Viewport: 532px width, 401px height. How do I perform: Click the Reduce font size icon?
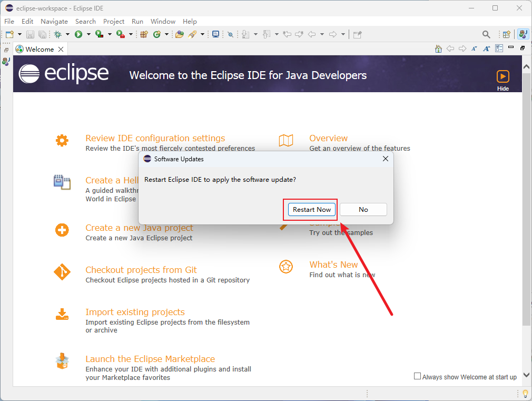pos(474,49)
